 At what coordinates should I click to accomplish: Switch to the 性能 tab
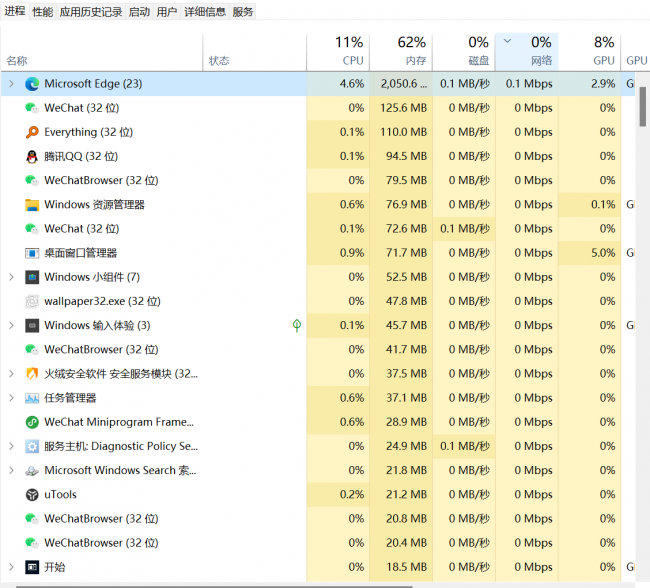[x=43, y=12]
